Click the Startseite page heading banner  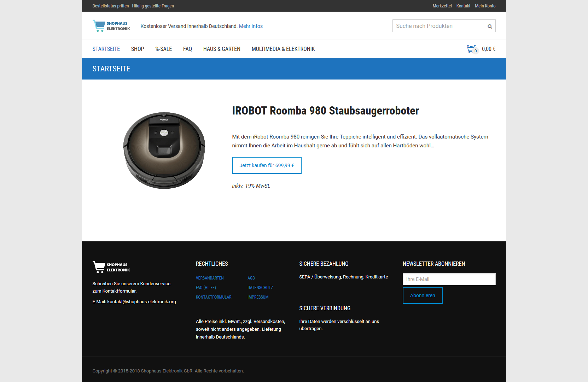coord(294,69)
